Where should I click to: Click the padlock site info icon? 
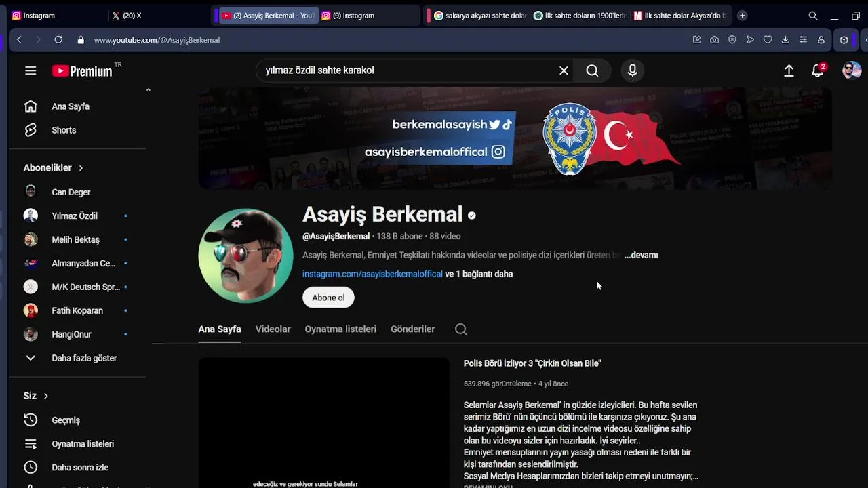pos(81,40)
